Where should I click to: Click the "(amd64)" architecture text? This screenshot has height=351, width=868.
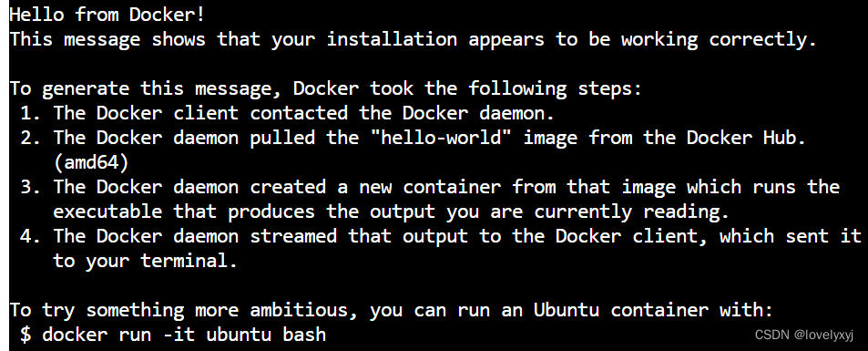pyautogui.click(x=91, y=162)
